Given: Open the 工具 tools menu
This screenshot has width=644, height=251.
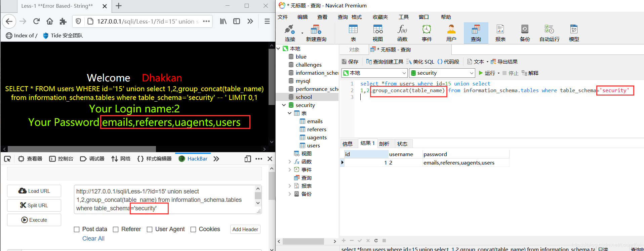Looking at the screenshot, I should 404,17.
